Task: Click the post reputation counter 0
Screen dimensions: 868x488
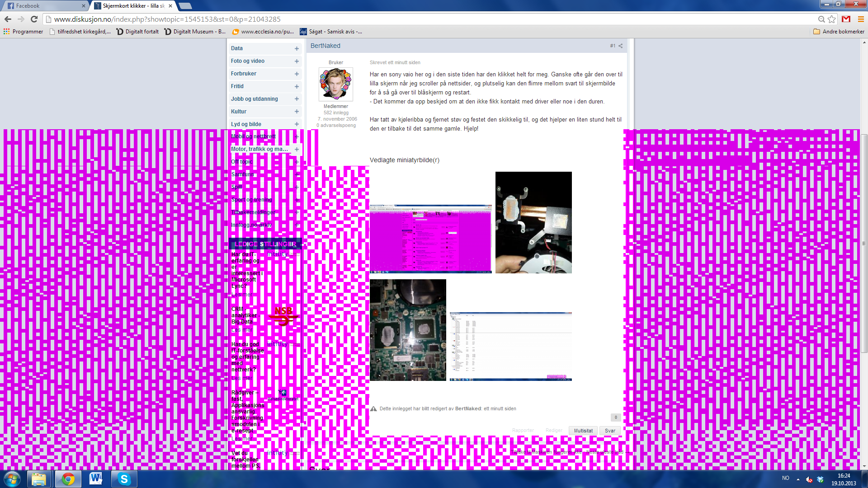Action: (616, 418)
